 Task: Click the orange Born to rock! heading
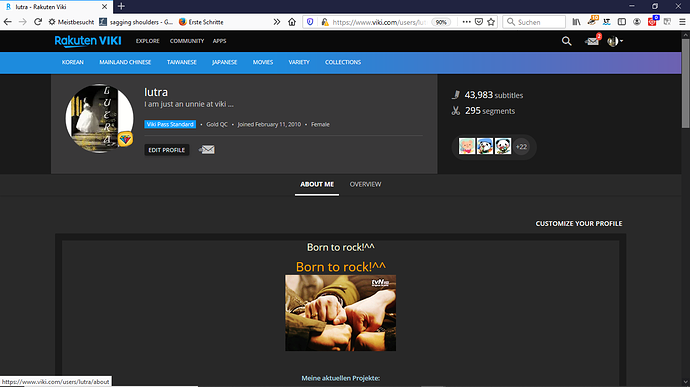click(x=341, y=267)
